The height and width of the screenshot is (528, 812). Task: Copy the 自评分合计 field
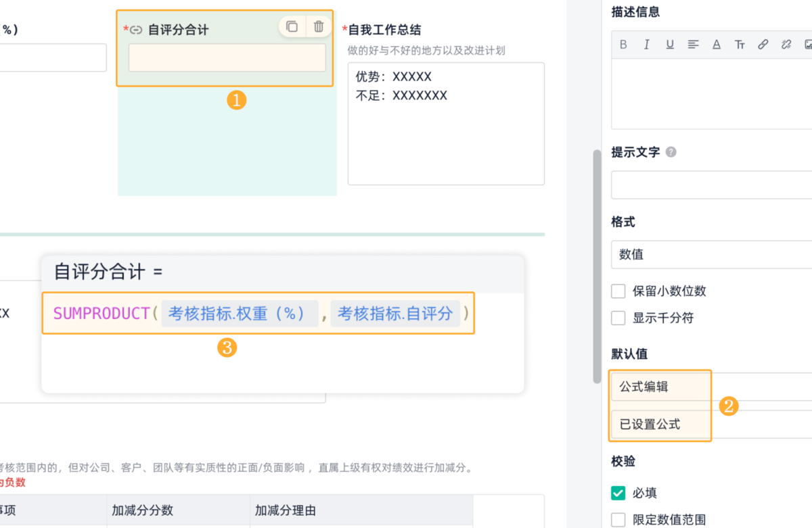[292, 27]
